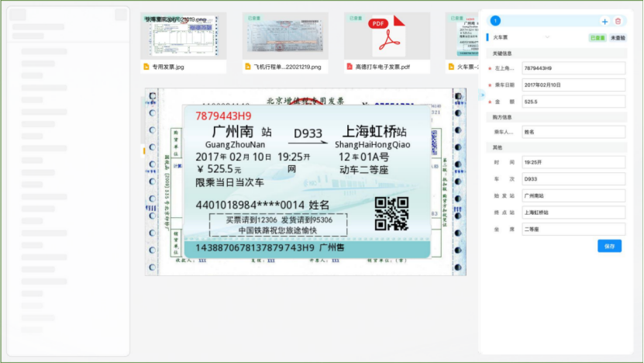Open the 火车票 invoice type dropdown
Screen dimensions: 644x363
click(x=521, y=37)
